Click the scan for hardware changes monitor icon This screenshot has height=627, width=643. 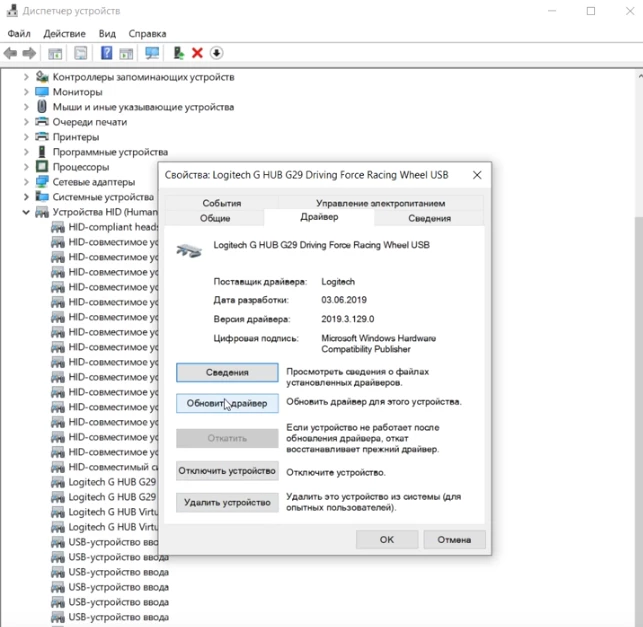[x=152, y=53]
